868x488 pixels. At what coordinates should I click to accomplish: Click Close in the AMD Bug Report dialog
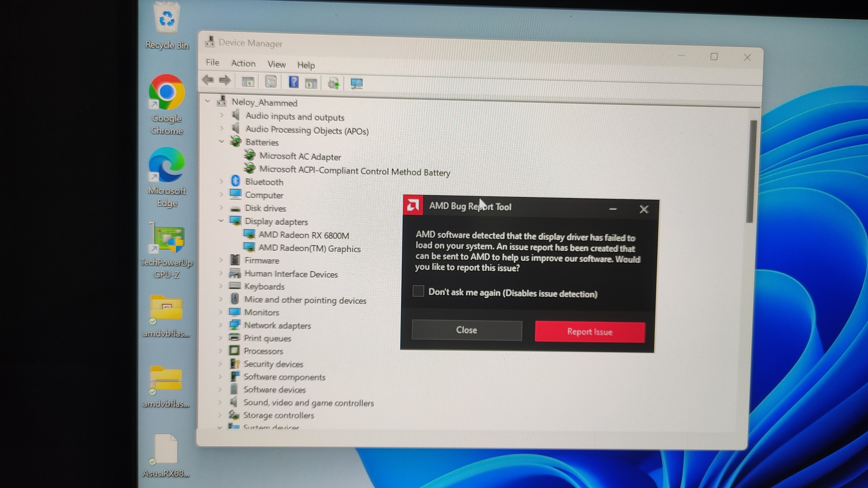467,330
